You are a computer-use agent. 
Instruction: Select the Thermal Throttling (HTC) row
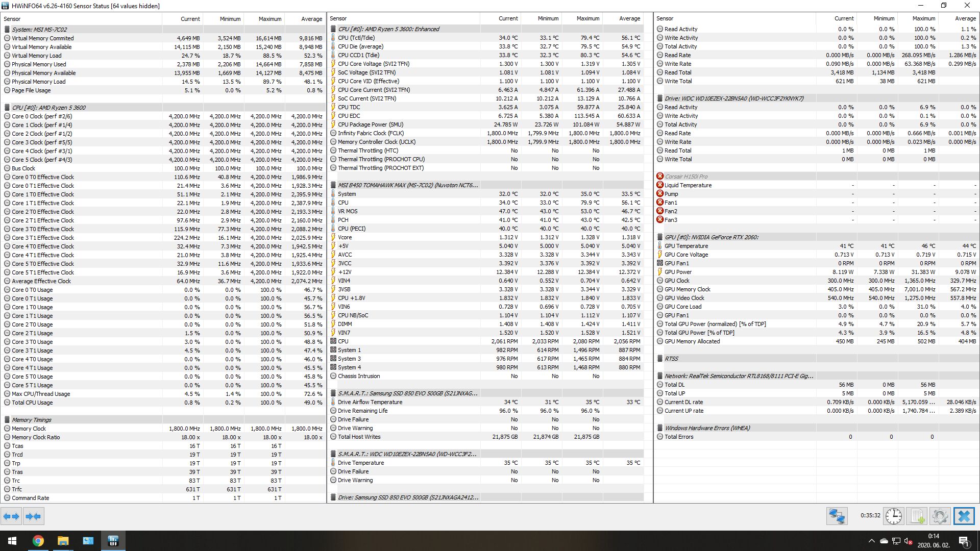[x=485, y=151]
